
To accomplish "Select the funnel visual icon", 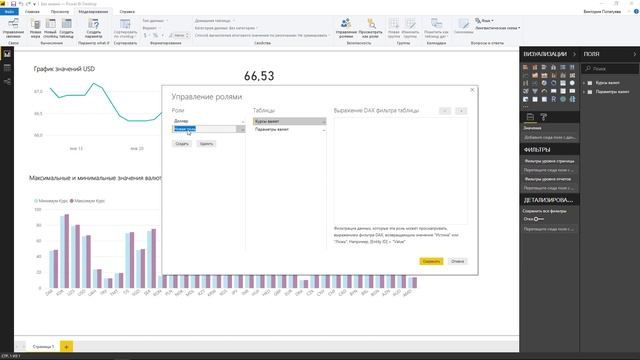I will point(535,91).
